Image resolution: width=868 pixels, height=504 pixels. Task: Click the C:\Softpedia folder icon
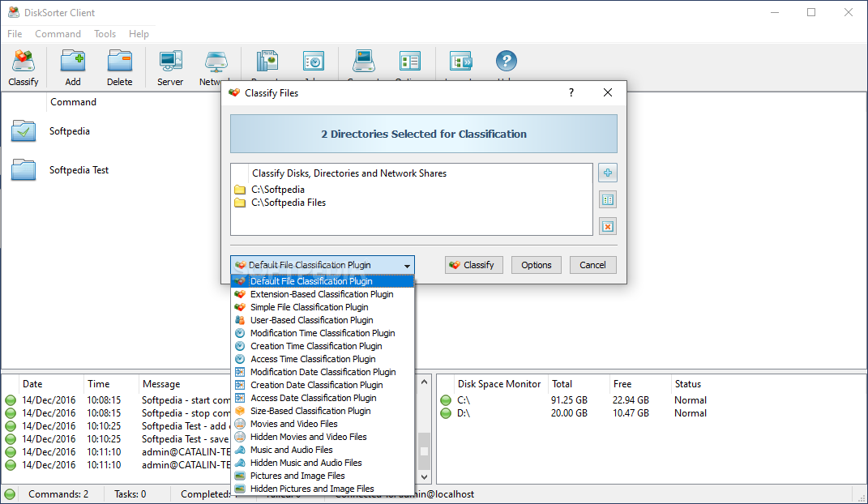pyautogui.click(x=240, y=190)
